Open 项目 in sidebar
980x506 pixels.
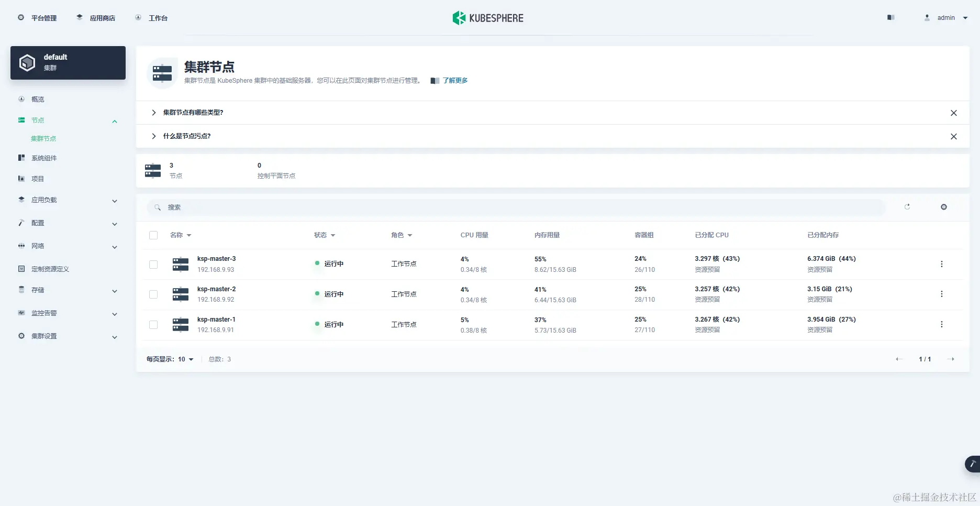(38, 179)
